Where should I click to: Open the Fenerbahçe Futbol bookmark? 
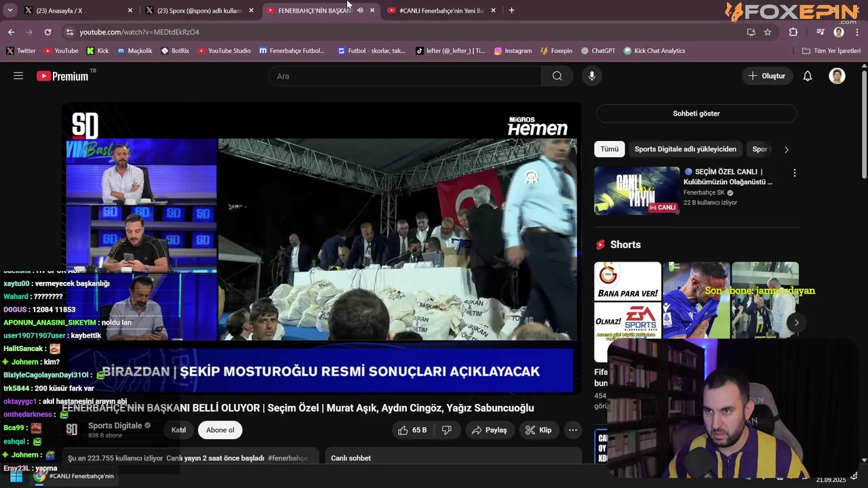(292, 51)
